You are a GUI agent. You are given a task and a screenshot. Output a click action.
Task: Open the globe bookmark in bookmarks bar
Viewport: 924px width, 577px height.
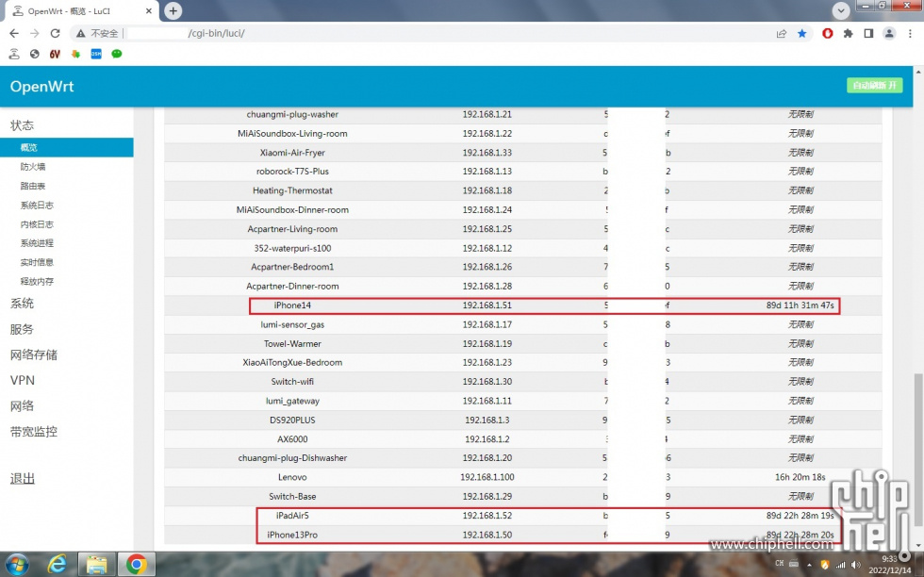pos(35,55)
